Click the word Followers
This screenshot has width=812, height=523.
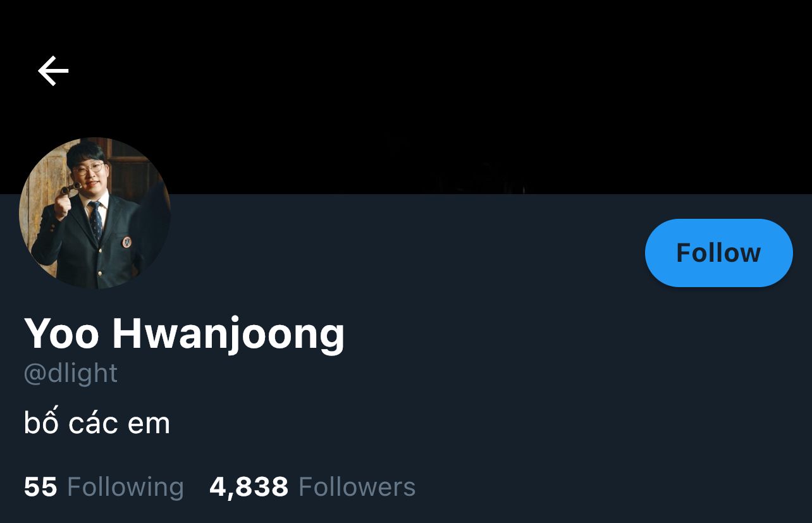point(357,487)
